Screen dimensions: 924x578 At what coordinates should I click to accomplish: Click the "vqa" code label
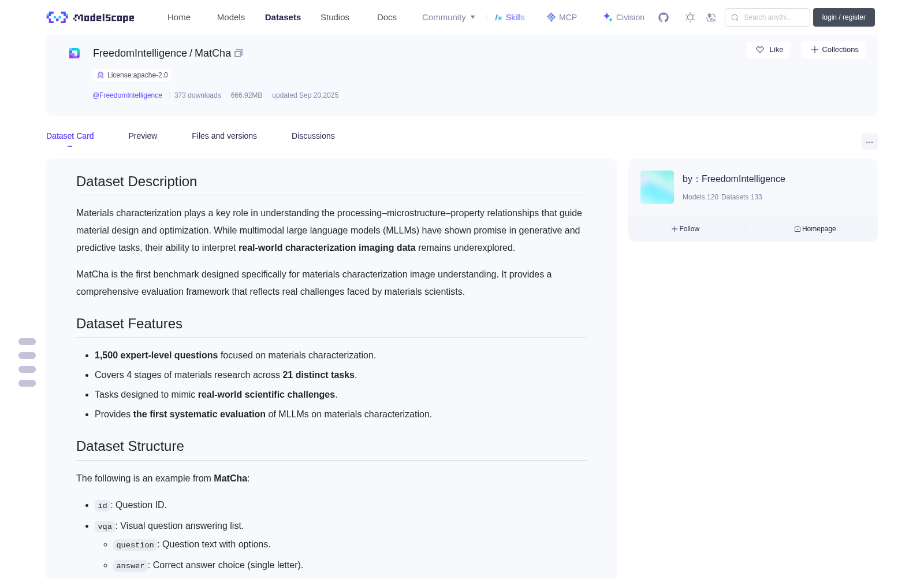coord(105,527)
